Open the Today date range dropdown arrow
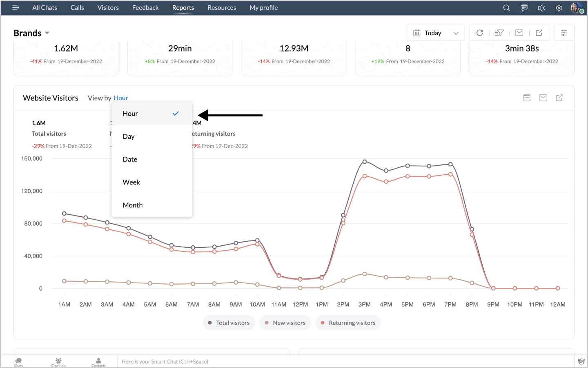The height and width of the screenshot is (368, 588). click(x=456, y=33)
